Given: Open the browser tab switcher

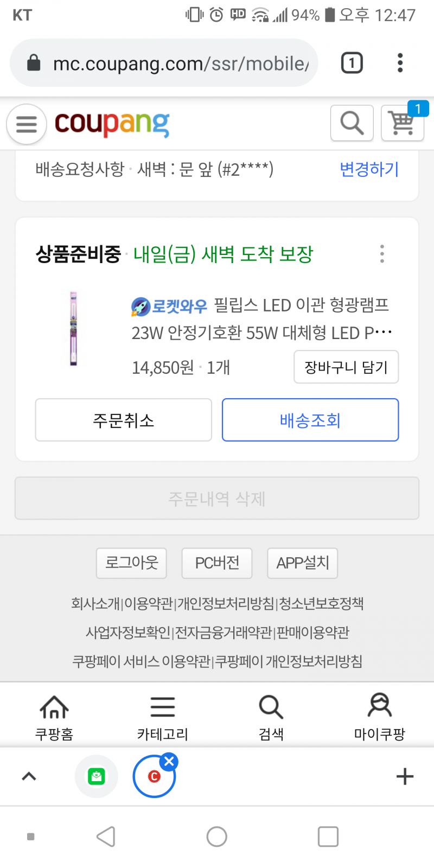Looking at the screenshot, I should click(352, 63).
